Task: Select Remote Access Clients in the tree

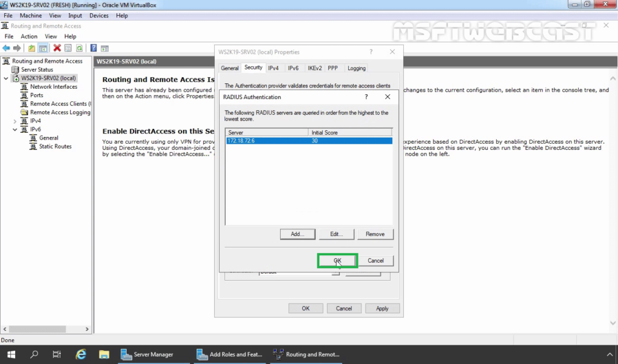Action: click(x=60, y=104)
